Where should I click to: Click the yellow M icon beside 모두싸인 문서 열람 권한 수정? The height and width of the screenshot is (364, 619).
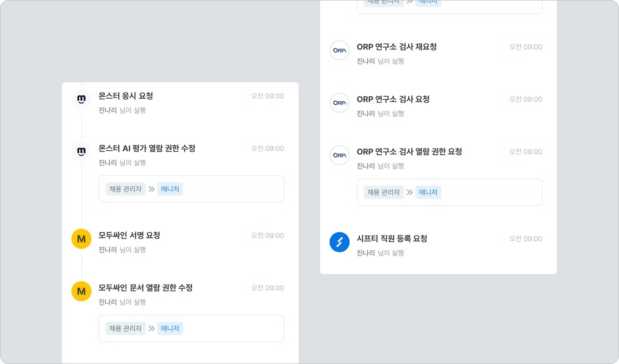[x=81, y=291]
